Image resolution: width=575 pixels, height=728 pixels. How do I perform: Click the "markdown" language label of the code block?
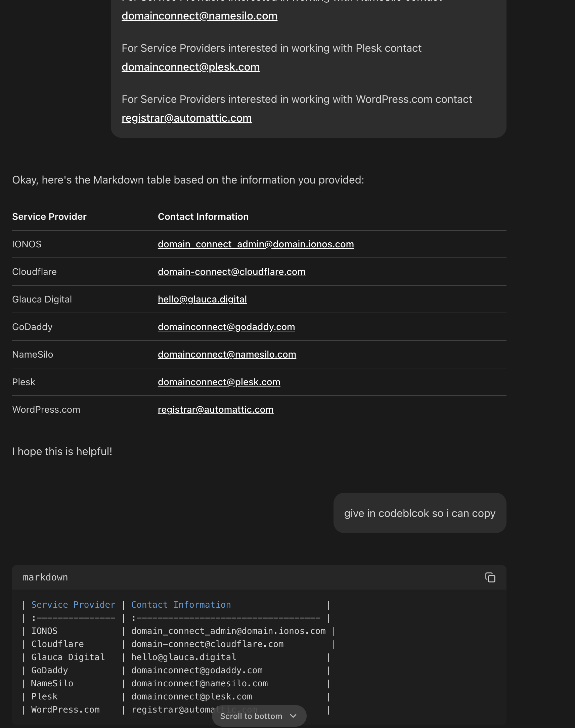click(x=45, y=577)
